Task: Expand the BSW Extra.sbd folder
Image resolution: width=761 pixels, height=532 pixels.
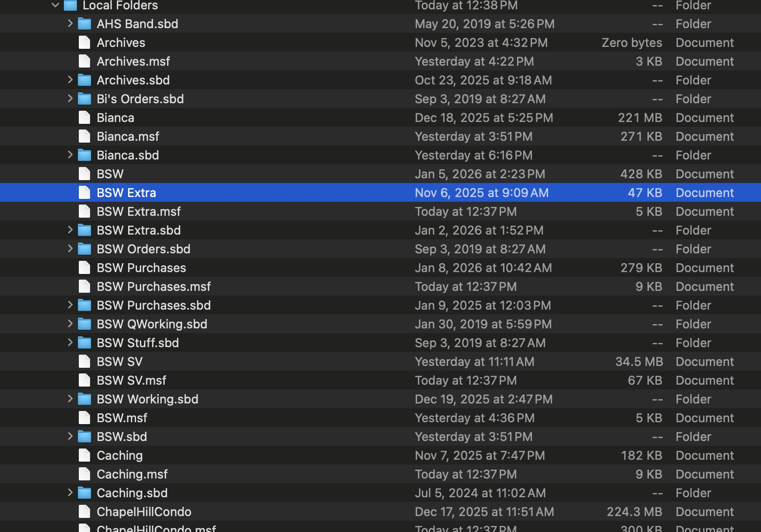Action: coord(70,230)
